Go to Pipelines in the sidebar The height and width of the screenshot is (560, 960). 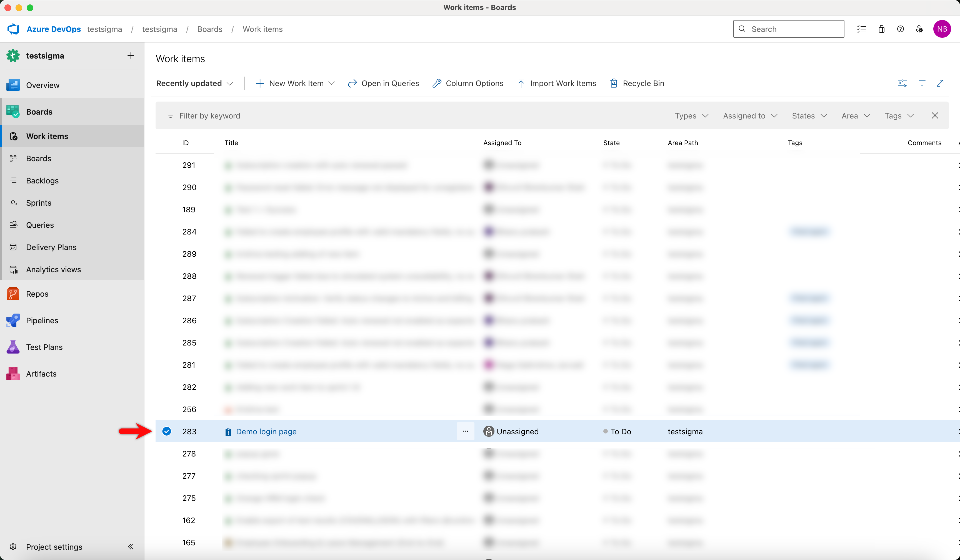click(x=42, y=321)
